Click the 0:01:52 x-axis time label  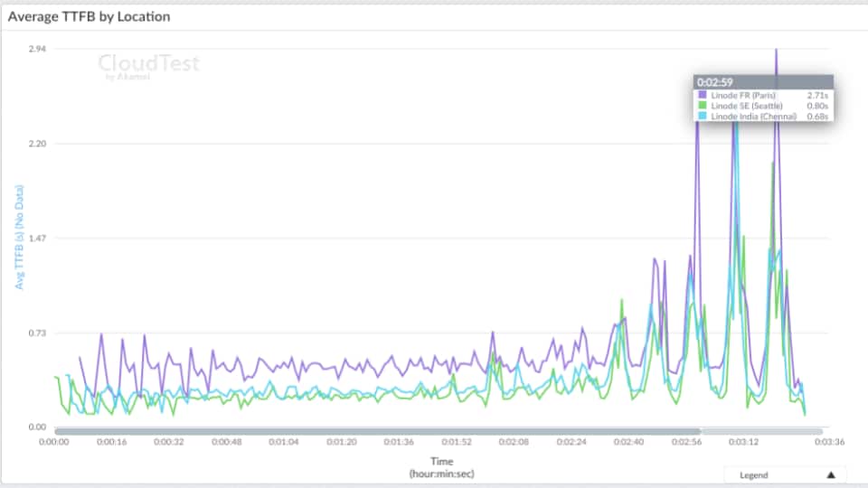pyautogui.click(x=456, y=443)
